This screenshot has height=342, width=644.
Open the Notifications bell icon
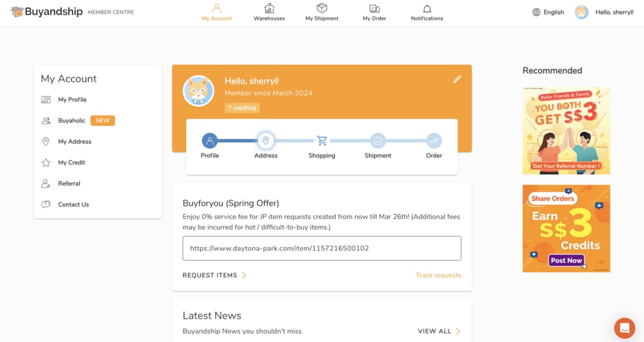pyautogui.click(x=427, y=9)
